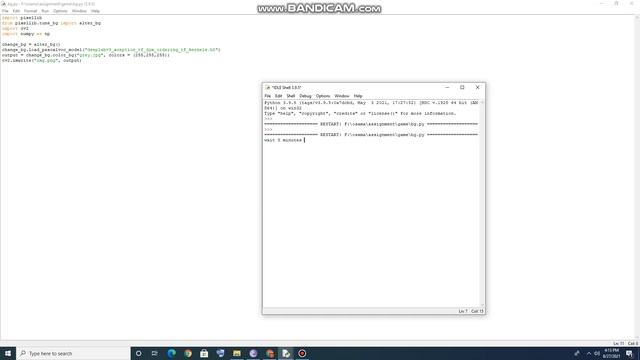Open the File menu of the bg.py editor window
The height and width of the screenshot is (360, 640).
5,11
